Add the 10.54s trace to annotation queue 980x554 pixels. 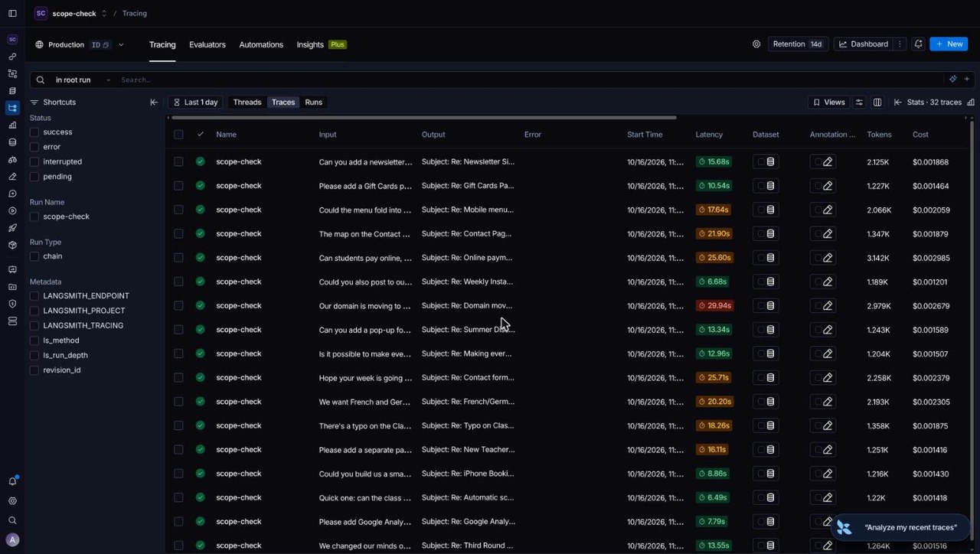click(823, 186)
